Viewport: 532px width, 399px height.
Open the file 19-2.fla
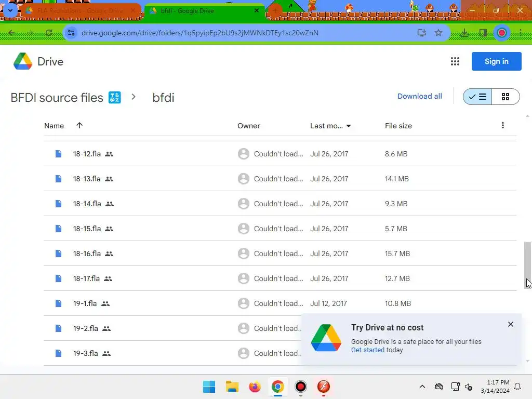(86, 328)
